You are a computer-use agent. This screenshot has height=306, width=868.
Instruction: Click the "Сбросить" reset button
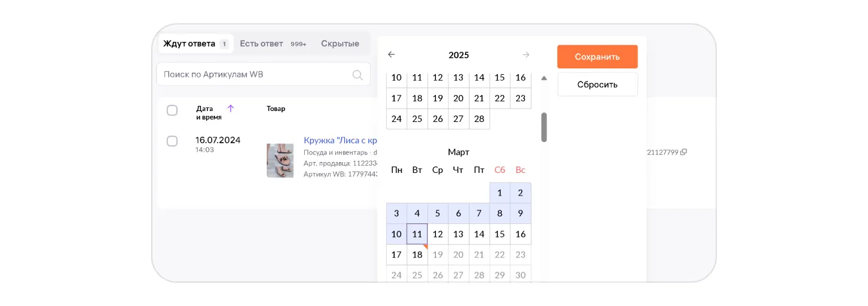coord(597,85)
